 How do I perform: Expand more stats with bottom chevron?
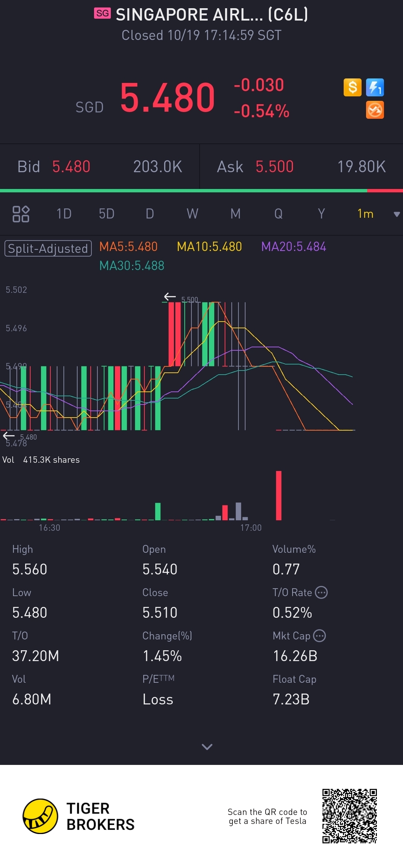[x=207, y=747]
